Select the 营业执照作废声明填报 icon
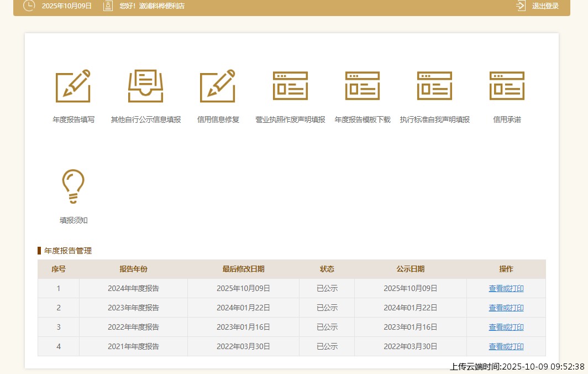Viewport: 588px width, 374px height. (x=290, y=86)
